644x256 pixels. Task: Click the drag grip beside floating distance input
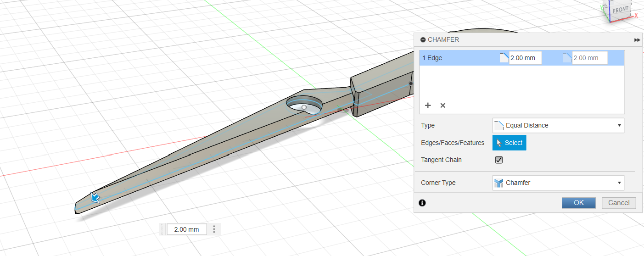pyautogui.click(x=162, y=229)
